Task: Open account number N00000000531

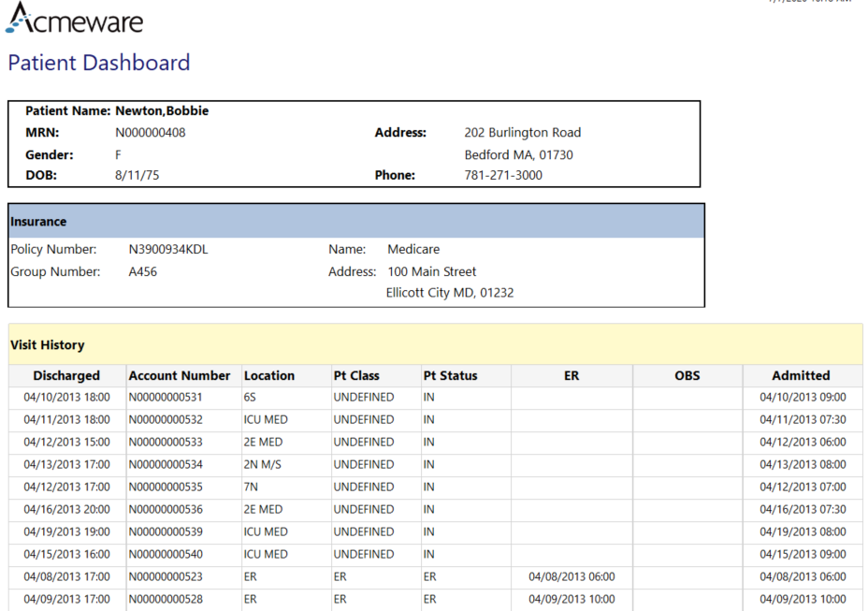Action: click(x=166, y=398)
